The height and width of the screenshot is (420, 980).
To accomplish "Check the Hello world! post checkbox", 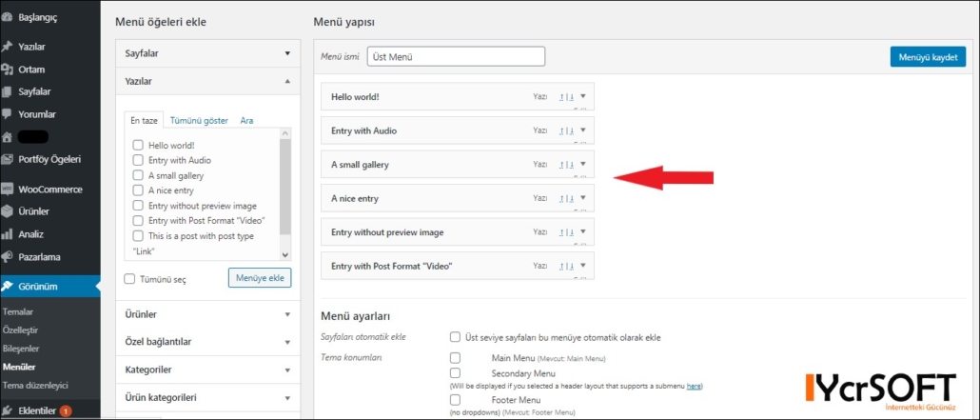I will (138, 145).
